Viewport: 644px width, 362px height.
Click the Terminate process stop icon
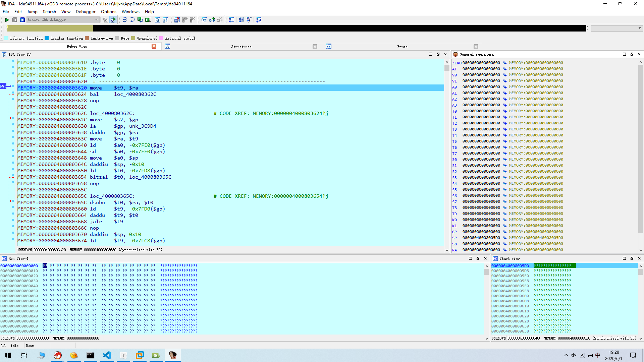(22, 20)
